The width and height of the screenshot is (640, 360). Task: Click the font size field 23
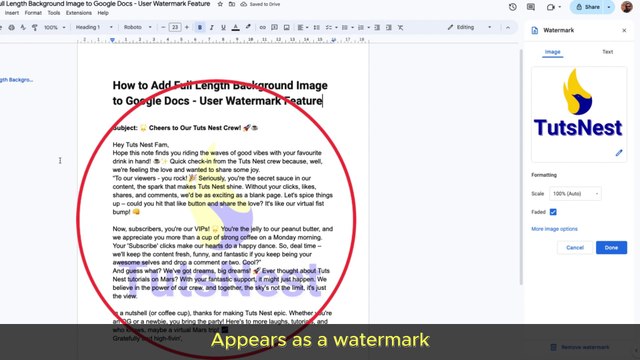[175, 27]
